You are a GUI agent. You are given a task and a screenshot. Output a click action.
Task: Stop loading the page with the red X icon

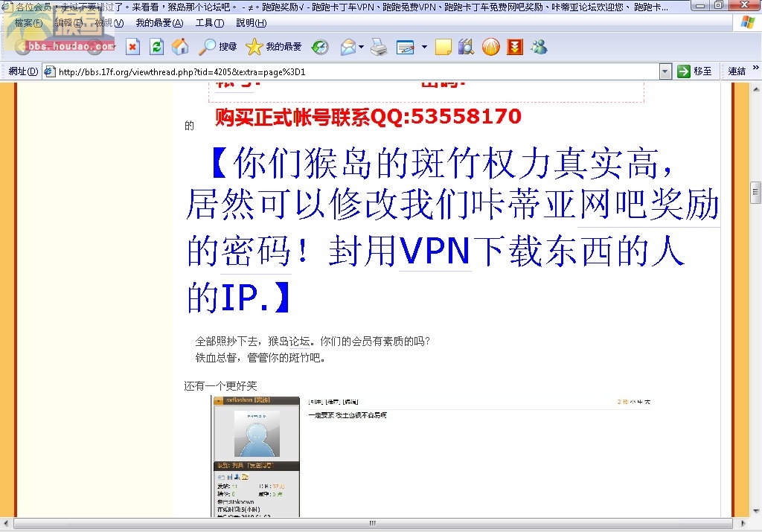tap(132, 47)
